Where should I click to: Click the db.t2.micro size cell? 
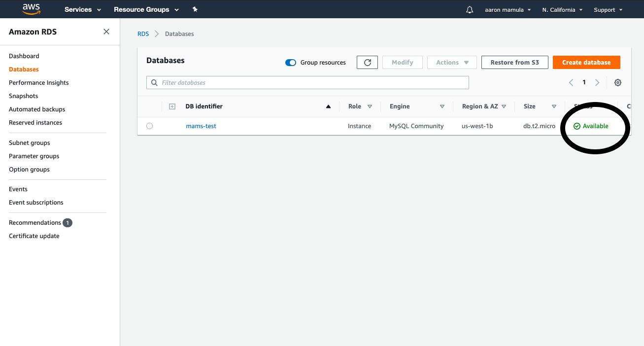(x=539, y=126)
